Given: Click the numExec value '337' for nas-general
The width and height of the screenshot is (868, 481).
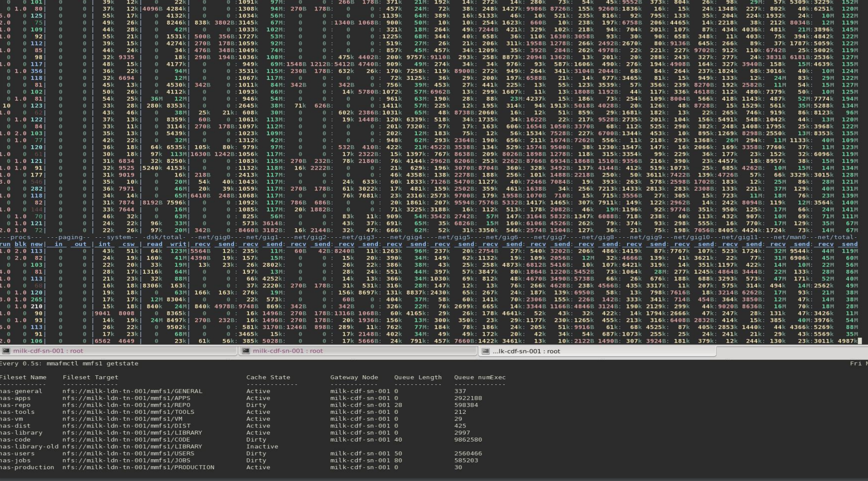Looking at the screenshot, I should 460,391.
